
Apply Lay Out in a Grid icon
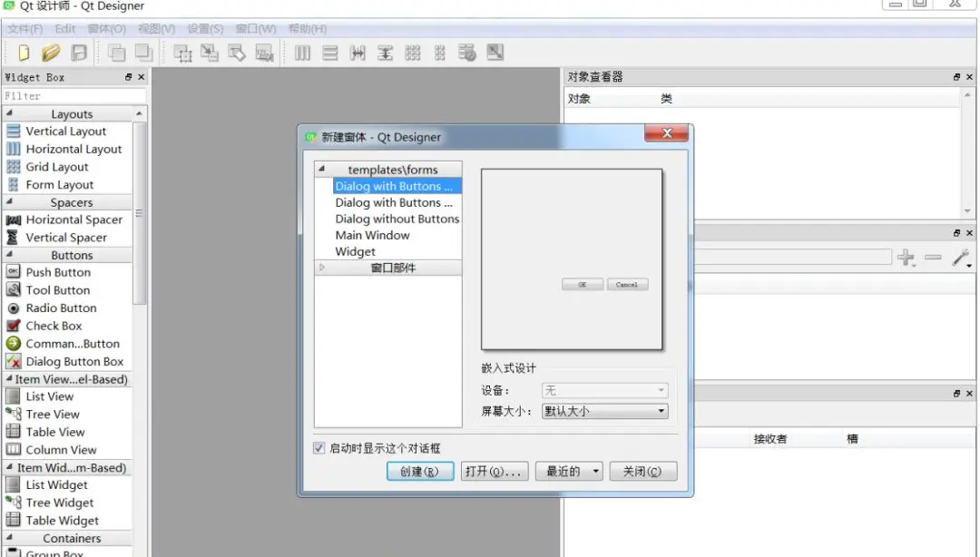click(413, 54)
